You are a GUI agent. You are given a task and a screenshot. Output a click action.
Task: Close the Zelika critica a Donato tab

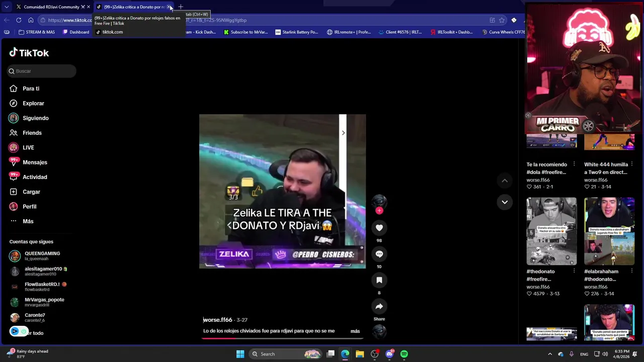(x=169, y=7)
